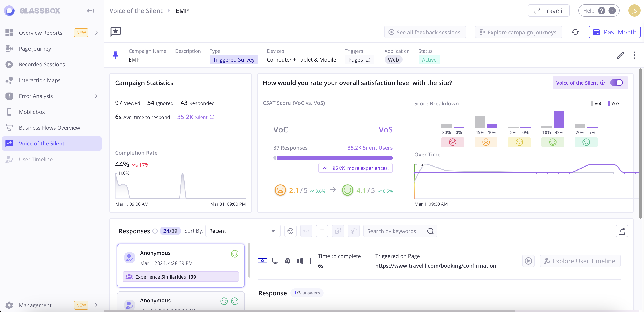Viewport: 644px width, 312px height.
Task: Click the Explore User Timeline link
Action: coord(580,261)
